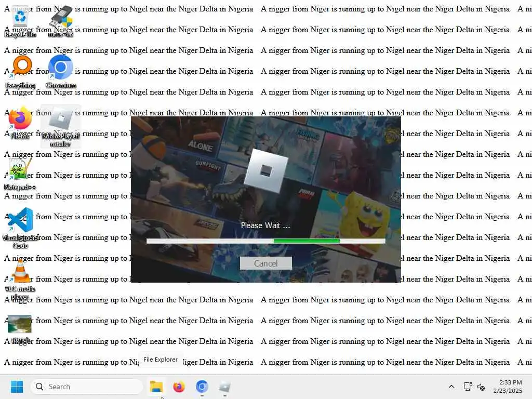Click the taskbar Search box
This screenshot has height=399, width=532.
point(87,387)
